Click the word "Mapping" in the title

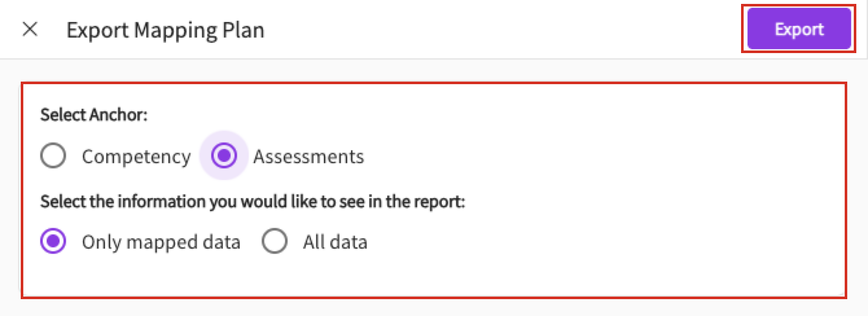pyautogui.click(x=165, y=30)
